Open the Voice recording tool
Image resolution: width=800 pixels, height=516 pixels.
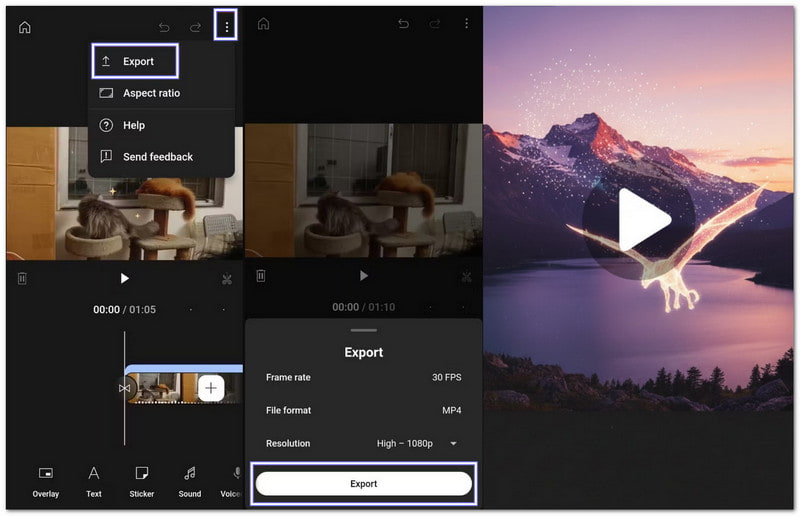pyautogui.click(x=232, y=482)
